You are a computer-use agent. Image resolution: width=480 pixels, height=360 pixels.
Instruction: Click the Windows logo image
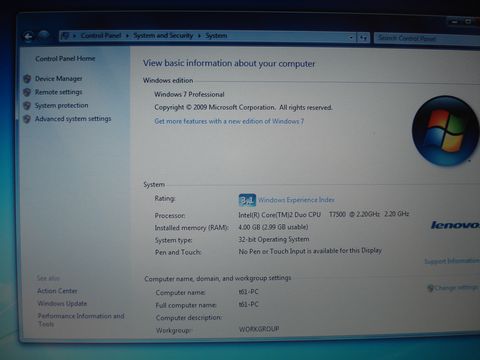[x=445, y=131]
